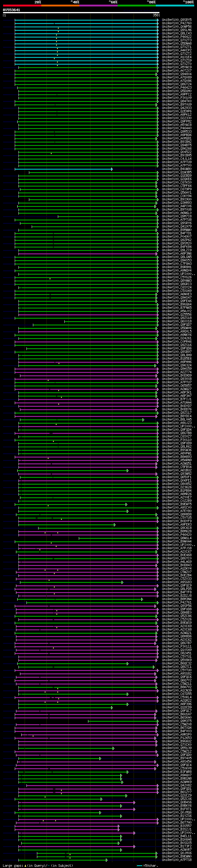This screenshot has width=197, height=868.
Task: Open hit UniRef100_Q8LC43
Action: (177, 33)
